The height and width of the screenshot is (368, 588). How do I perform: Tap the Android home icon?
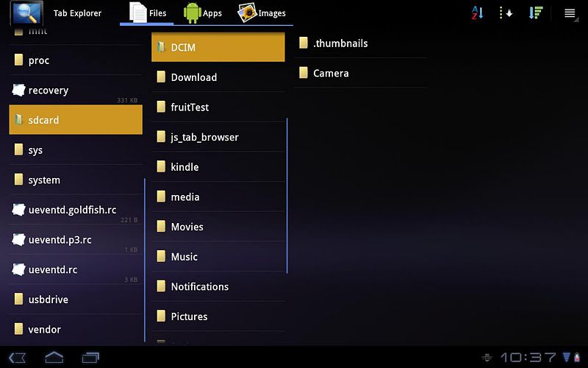tap(54, 357)
